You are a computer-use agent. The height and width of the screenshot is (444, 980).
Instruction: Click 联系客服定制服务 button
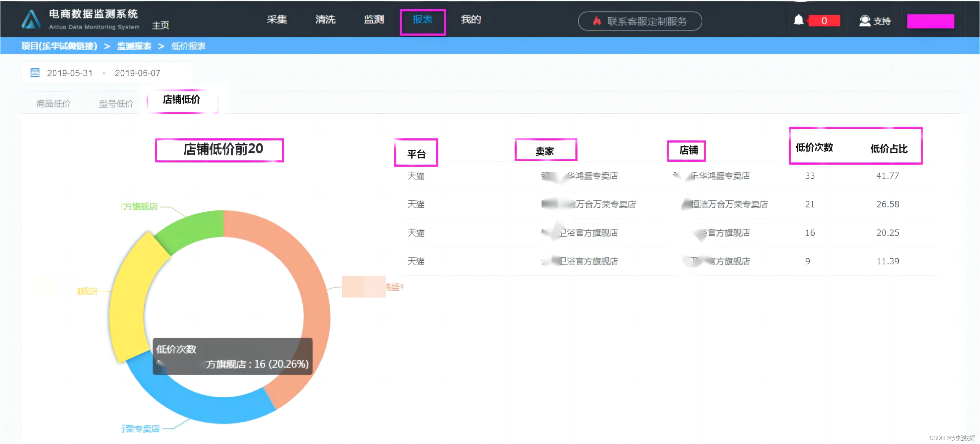coord(640,21)
